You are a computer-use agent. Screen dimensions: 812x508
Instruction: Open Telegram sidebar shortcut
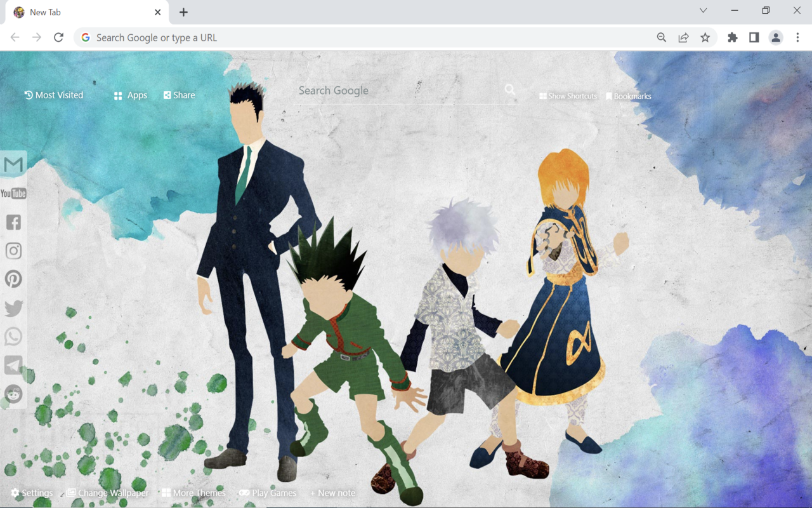(13, 365)
